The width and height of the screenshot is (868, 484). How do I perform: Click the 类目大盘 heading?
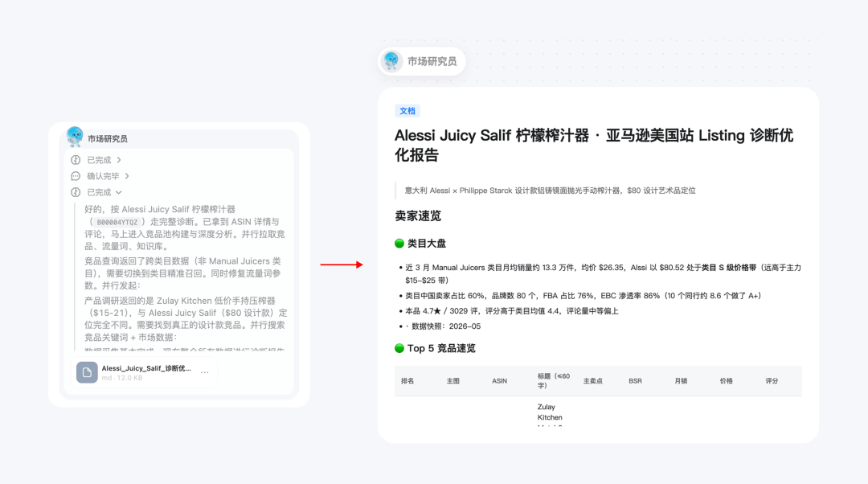(x=427, y=243)
